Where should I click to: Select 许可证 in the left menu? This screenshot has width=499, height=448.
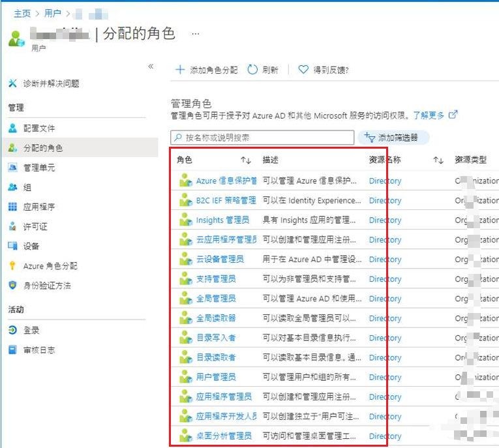(35, 226)
